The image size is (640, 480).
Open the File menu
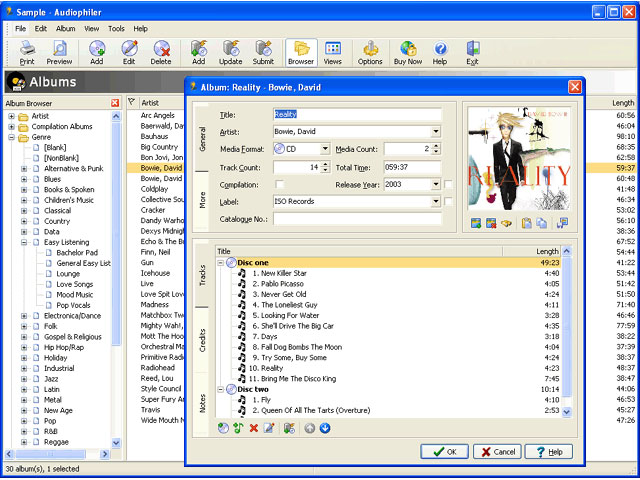coord(20,29)
